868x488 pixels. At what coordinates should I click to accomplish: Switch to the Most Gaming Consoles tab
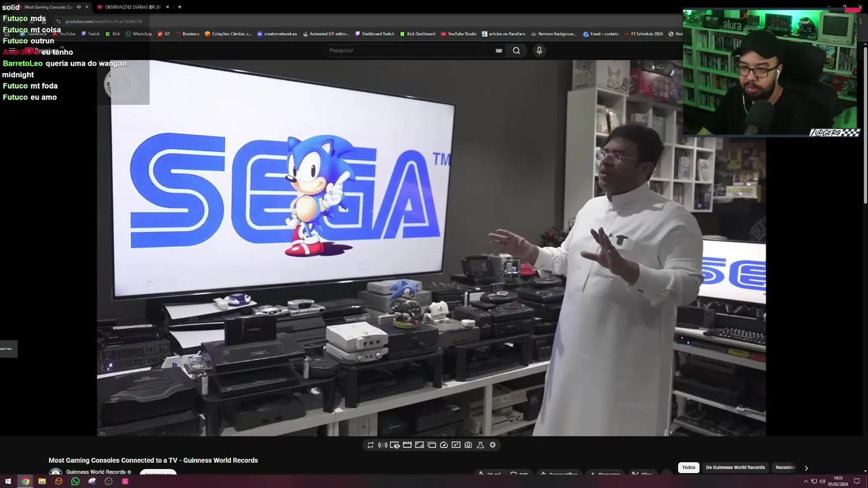click(x=47, y=7)
